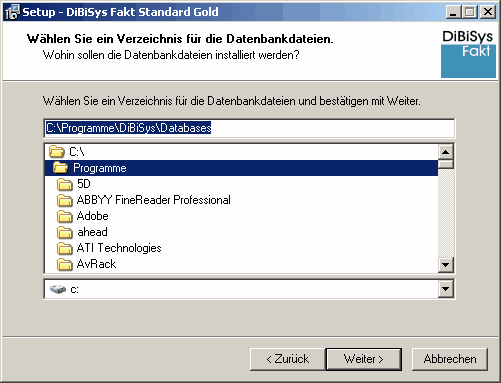Click the folder list scroll down arrow

click(x=446, y=265)
